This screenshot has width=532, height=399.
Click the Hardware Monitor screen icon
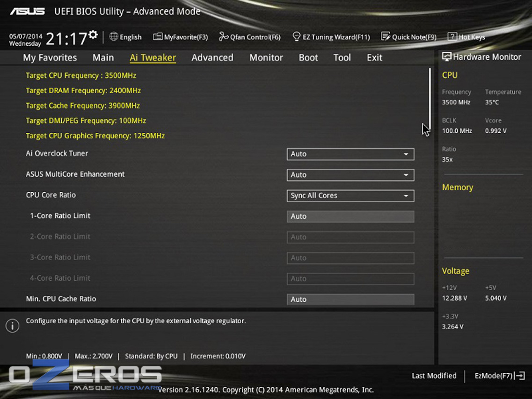446,57
